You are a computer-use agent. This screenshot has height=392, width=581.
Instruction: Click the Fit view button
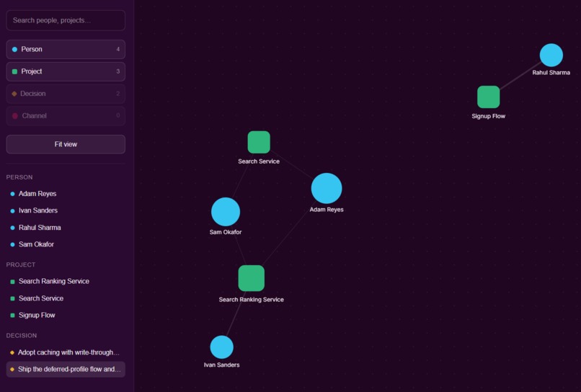coord(66,144)
